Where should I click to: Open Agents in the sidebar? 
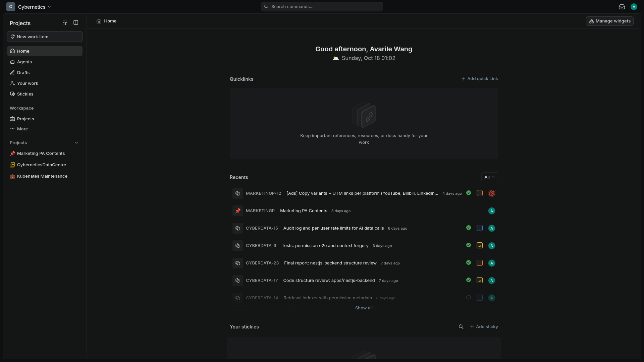[45, 62]
